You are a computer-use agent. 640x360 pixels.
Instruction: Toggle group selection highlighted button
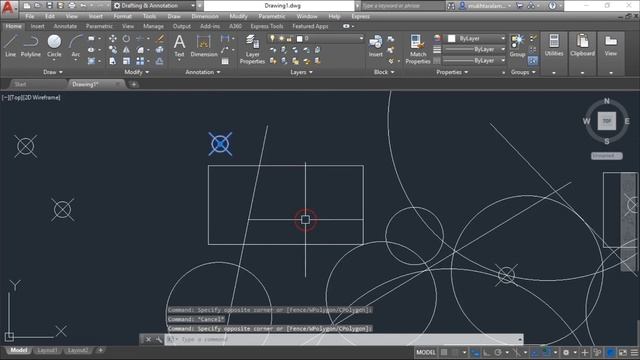533,61
